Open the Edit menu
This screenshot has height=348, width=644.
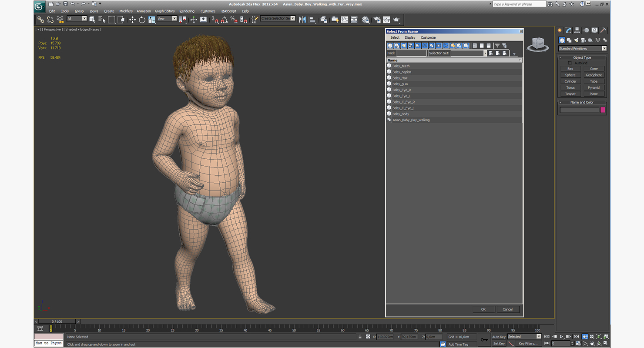(x=52, y=11)
